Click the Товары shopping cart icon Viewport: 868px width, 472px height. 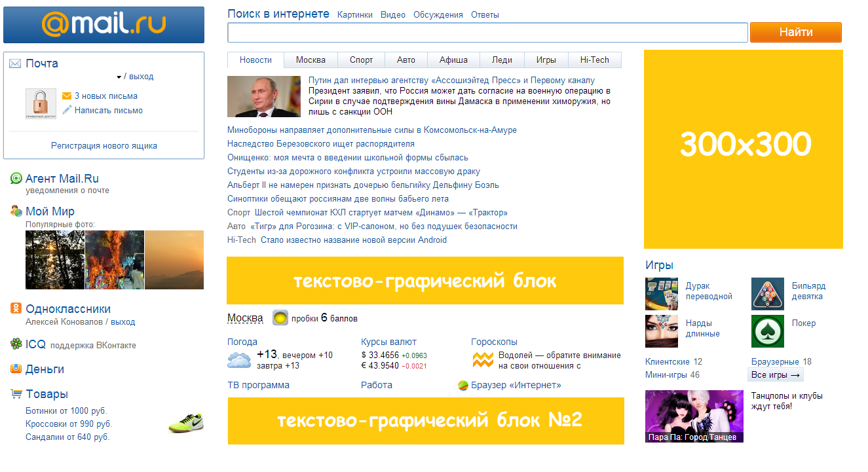tap(16, 393)
